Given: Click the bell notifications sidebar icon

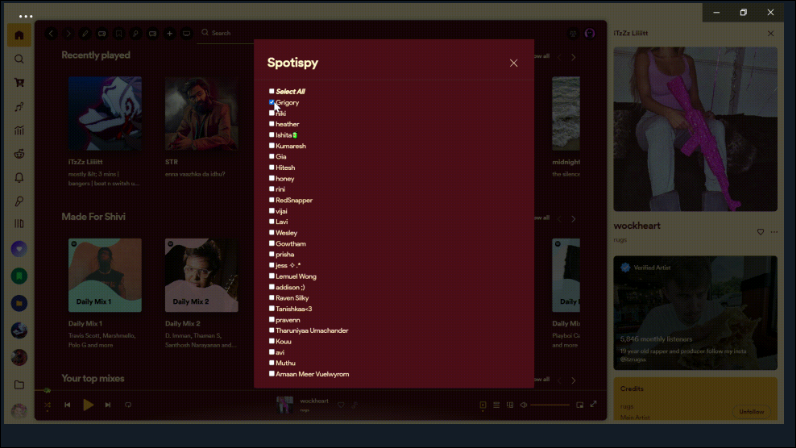Looking at the screenshot, I should point(19,178).
